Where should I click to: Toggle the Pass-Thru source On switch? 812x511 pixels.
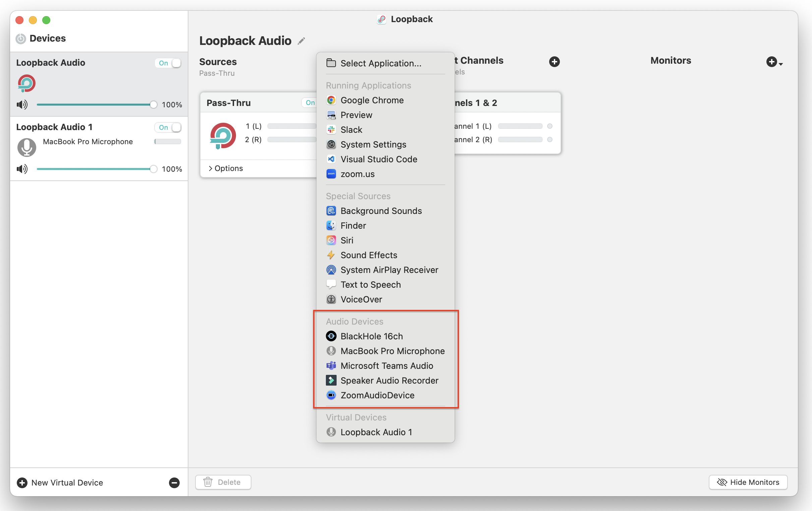(x=309, y=103)
